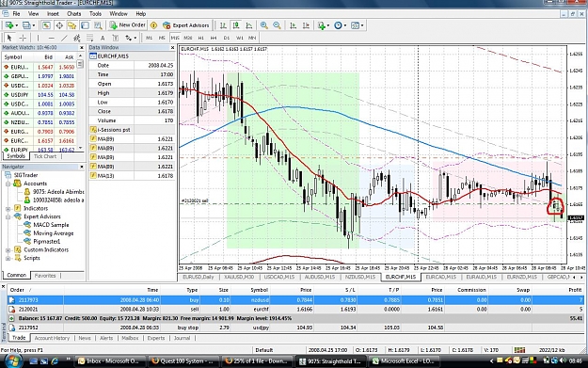This screenshot has height=368, width=588.
Task: Open MetaEditor via yellow diamond icon
Action: [x=153, y=25]
